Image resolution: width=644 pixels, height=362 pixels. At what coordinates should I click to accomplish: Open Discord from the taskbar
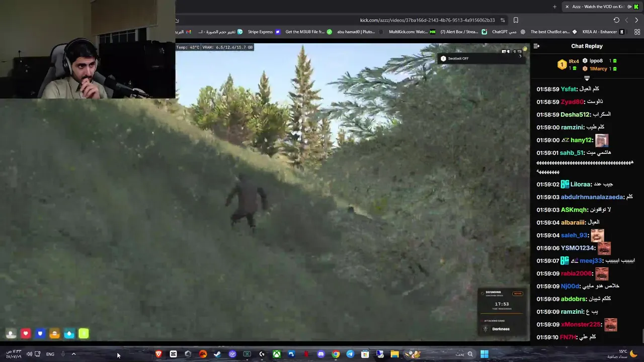[321, 354]
